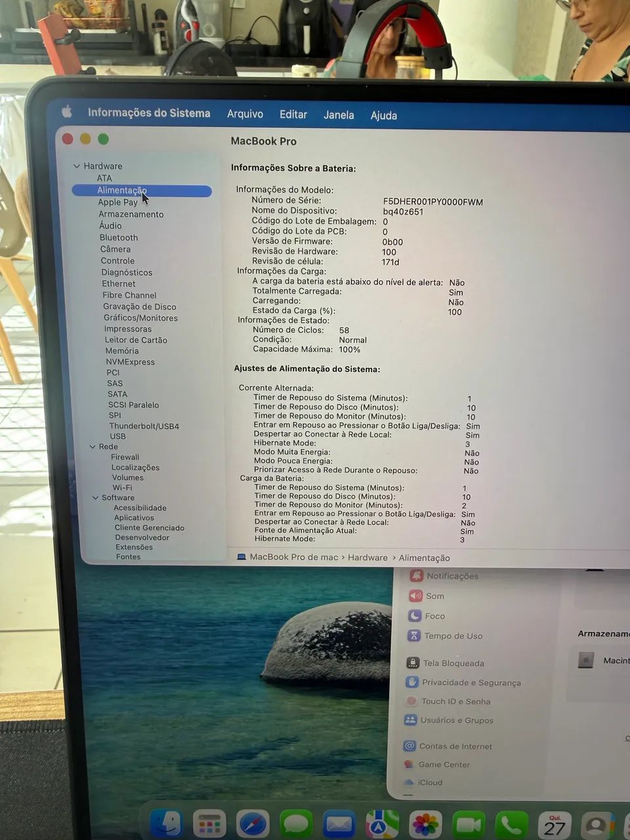This screenshot has width=630, height=840.
Task: Select Cliente Gerenciado under Software
Action: pyautogui.click(x=150, y=528)
